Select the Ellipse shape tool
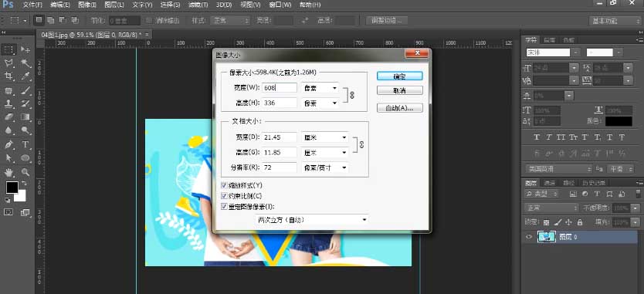The height and width of the screenshot is (294, 644). (x=25, y=158)
